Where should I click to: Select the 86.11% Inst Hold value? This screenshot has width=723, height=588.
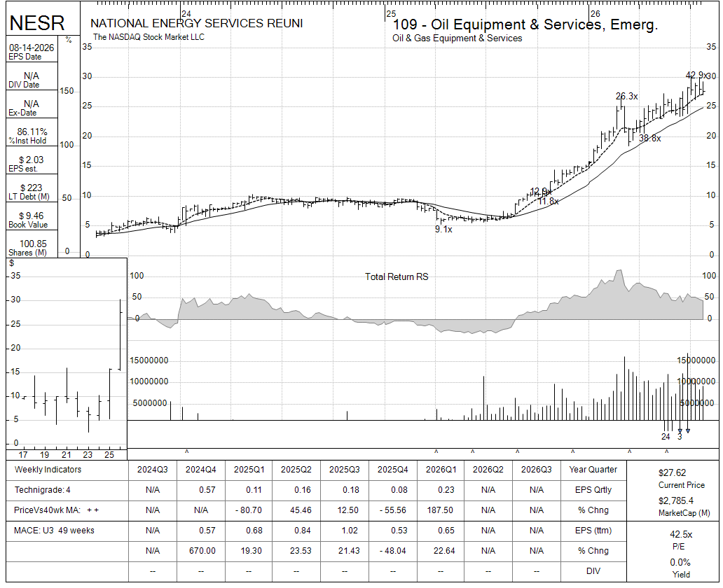click(x=32, y=132)
